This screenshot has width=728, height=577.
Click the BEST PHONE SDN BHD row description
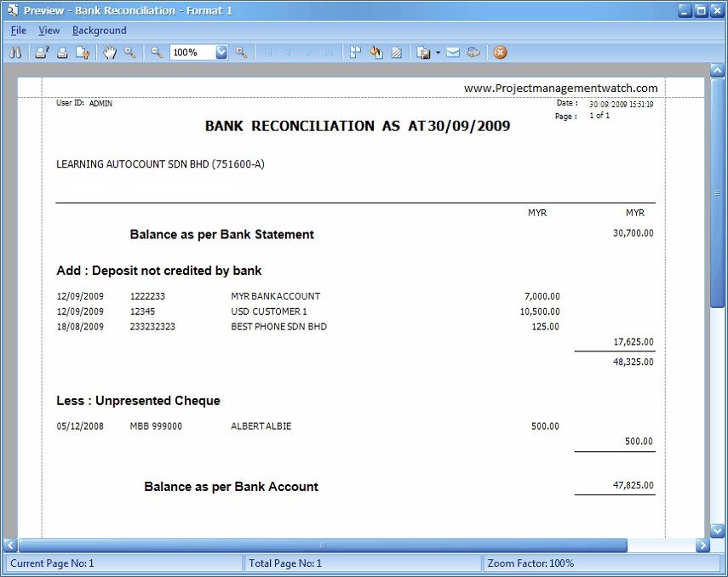pyautogui.click(x=279, y=327)
